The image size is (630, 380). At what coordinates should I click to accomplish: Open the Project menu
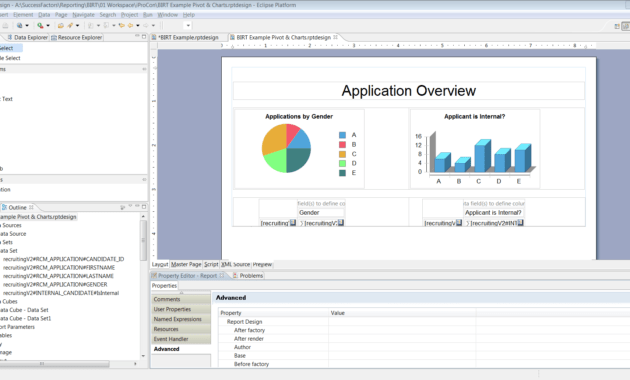point(129,15)
